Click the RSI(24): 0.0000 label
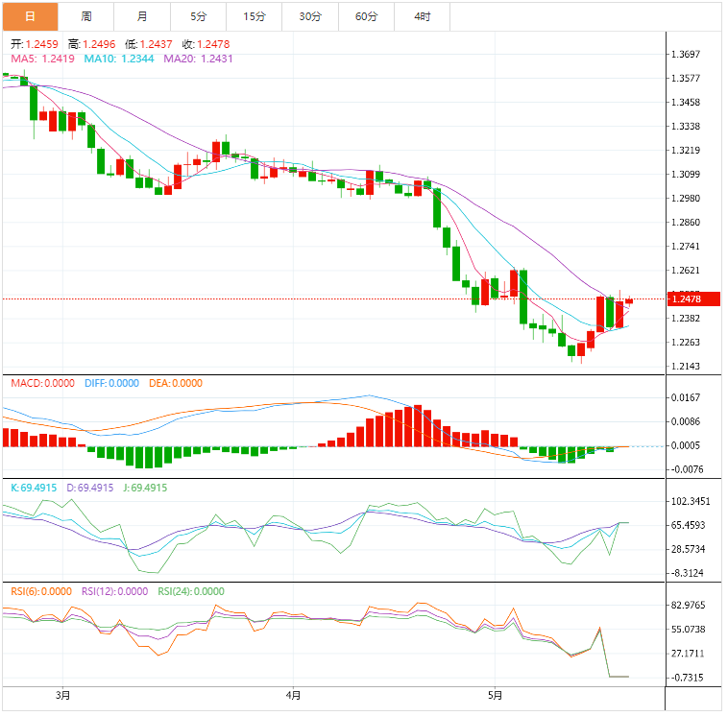 pyautogui.click(x=191, y=591)
